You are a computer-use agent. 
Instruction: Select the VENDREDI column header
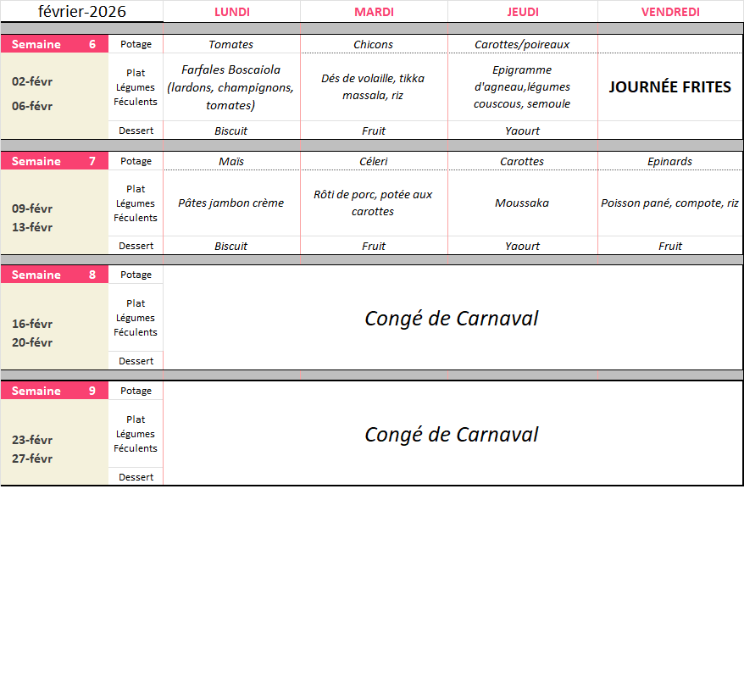coord(670,12)
